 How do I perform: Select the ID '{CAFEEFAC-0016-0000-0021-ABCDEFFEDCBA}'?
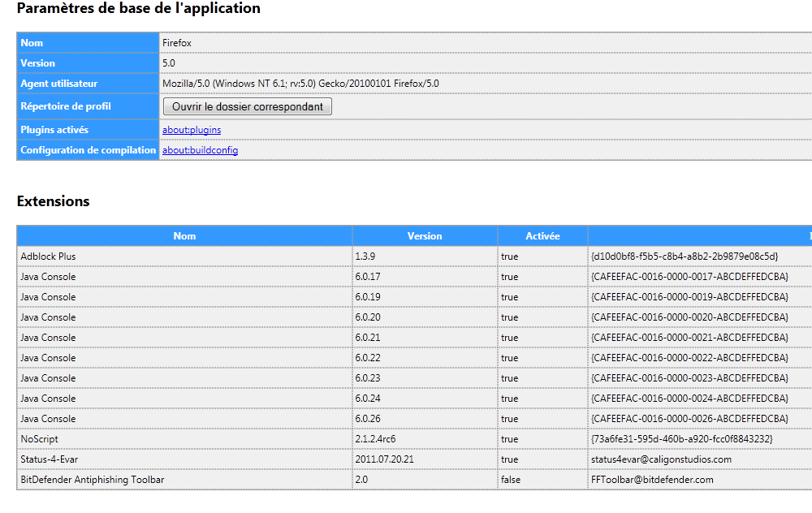coord(689,338)
